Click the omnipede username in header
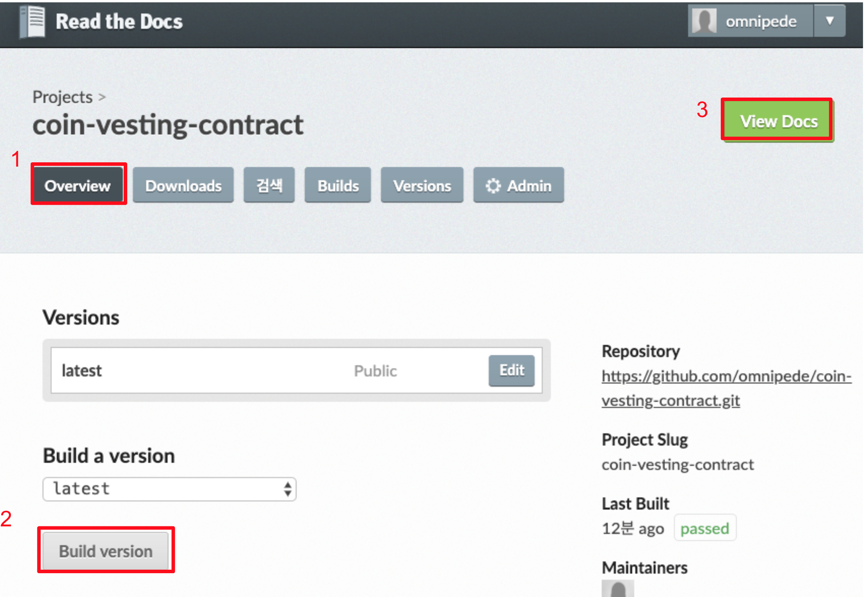Image resolution: width=868 pixels, height=597 pixels. point(761,21)
